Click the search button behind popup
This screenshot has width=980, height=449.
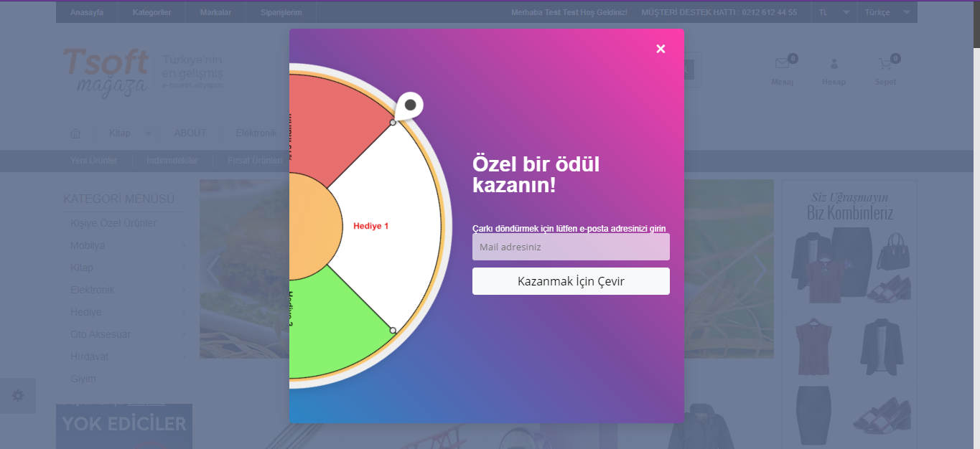pyautogui.click(x=688, y=70)
